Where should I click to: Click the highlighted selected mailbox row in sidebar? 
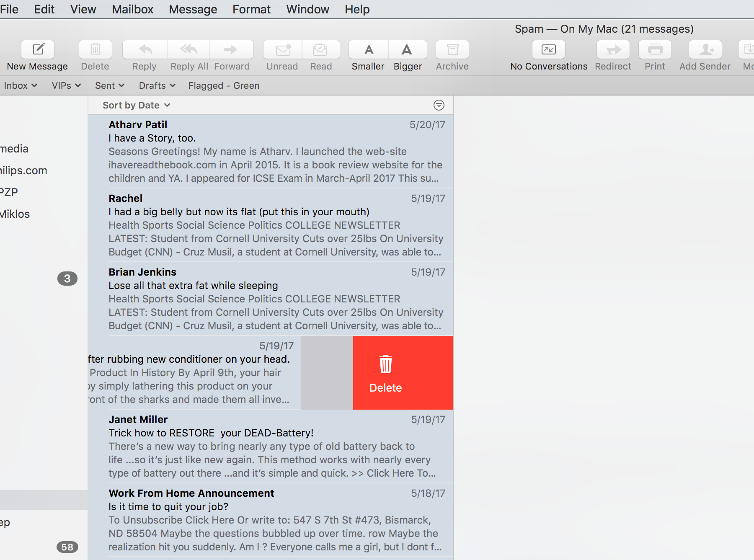pyautogui.click(x=44, y=500)
